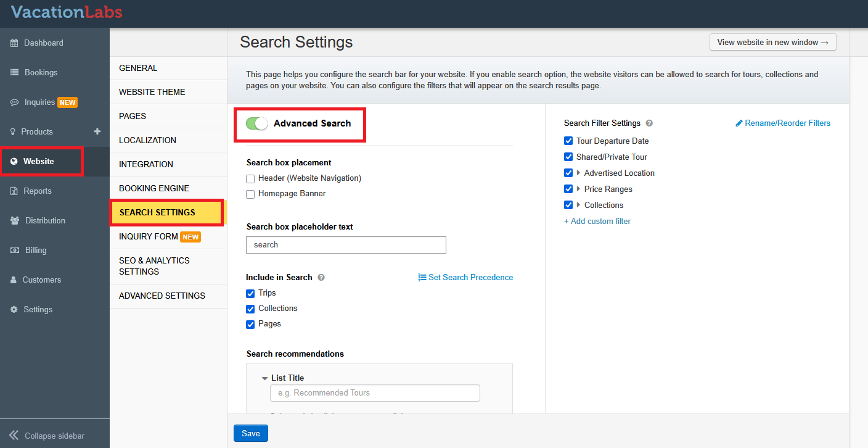
Task: Click the help icon beside Search Filter Settings
Action: click(x=649, y=123)
